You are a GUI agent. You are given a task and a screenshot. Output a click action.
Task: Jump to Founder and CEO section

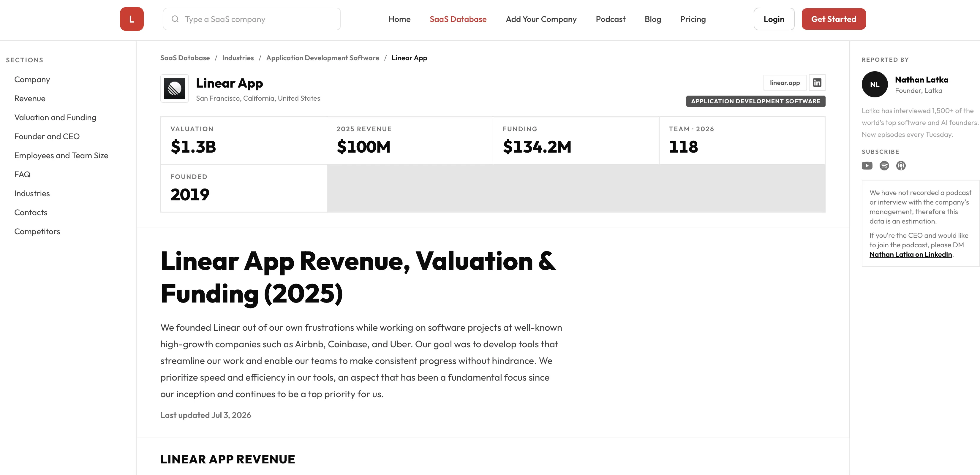pyautogui.click(x=47, y=137)
